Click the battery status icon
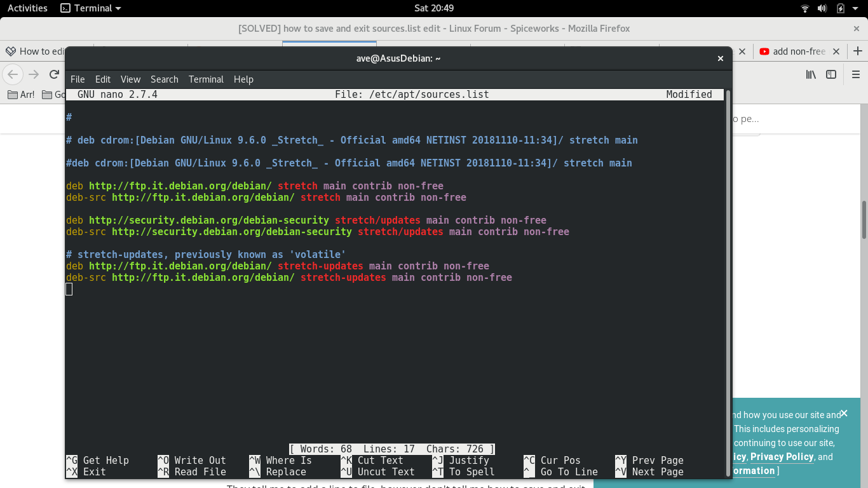 840,8
